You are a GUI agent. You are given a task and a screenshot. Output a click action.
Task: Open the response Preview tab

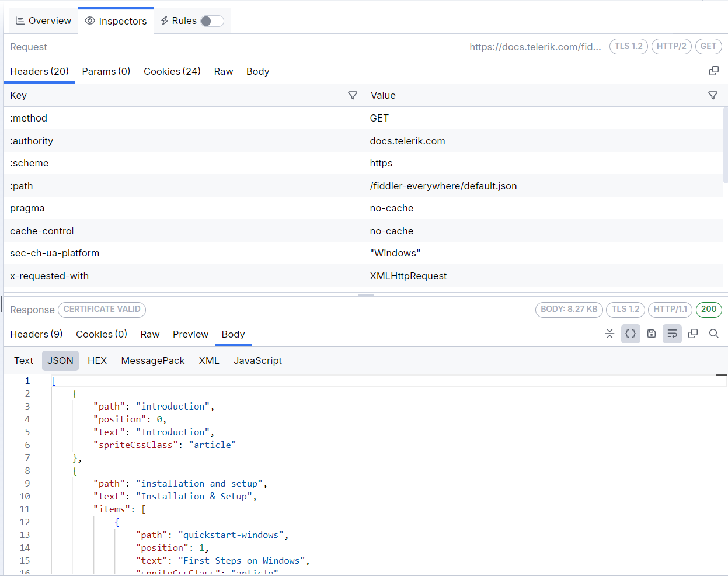(190, 334)
